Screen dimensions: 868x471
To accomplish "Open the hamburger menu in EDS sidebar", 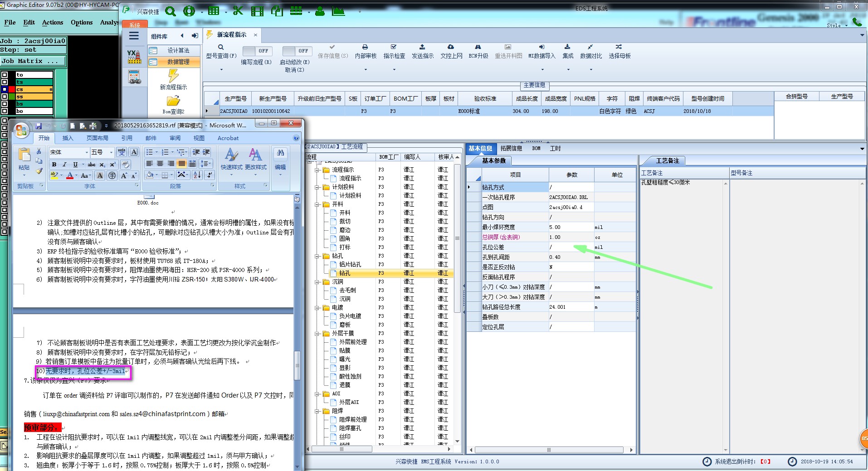I will pyautogui.click(x=134, y=36).
